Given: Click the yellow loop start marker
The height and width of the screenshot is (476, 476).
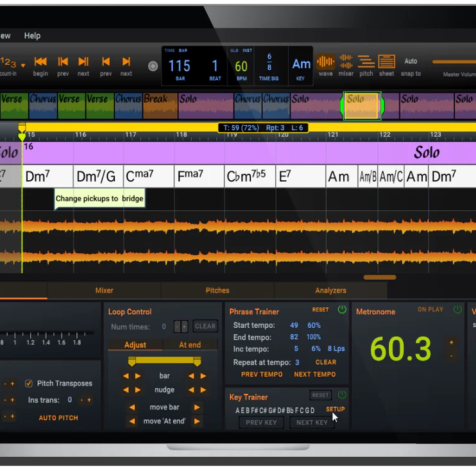Looking at the screenshot, I should [x=22, y=127].
